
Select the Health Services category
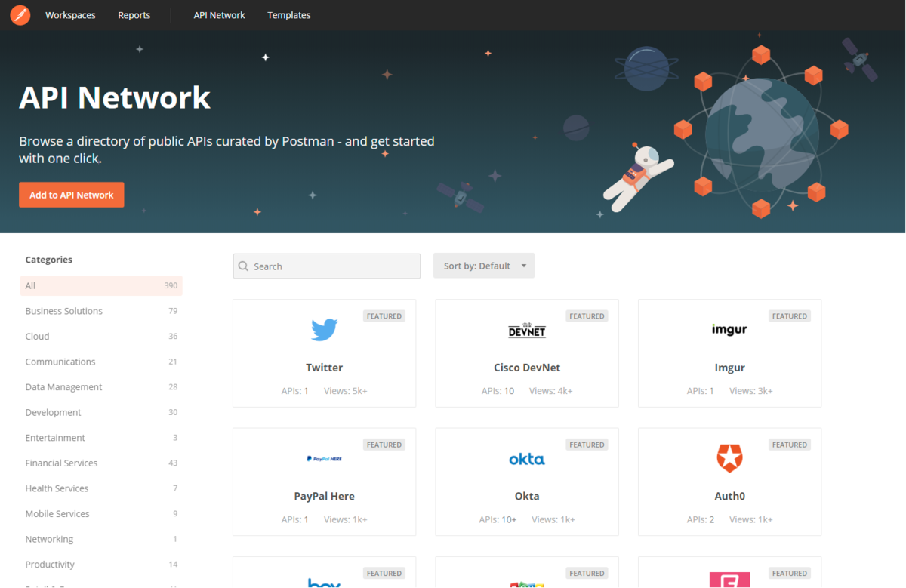(x=101, y=488)
